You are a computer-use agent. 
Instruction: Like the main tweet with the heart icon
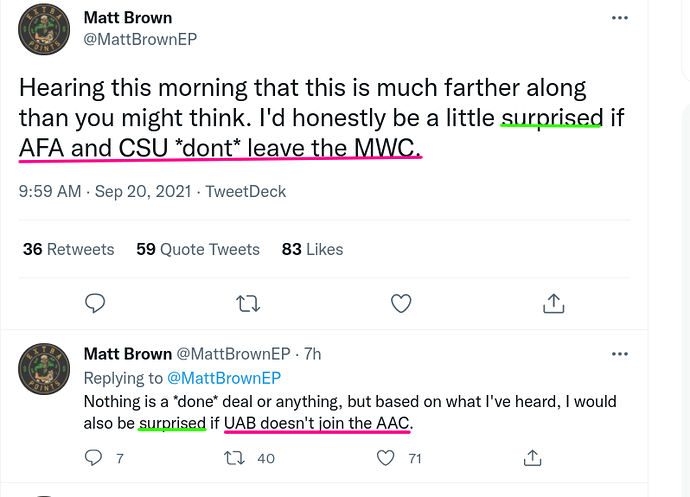point(401,303)
